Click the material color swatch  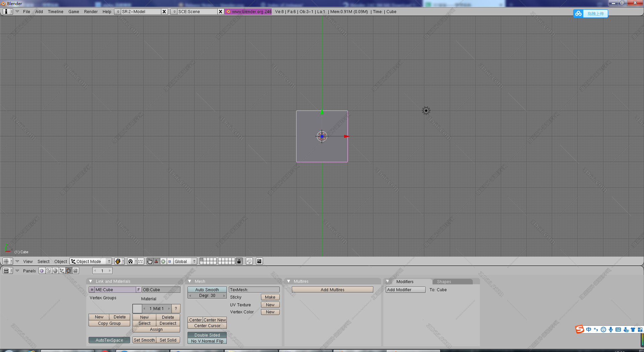137,308
